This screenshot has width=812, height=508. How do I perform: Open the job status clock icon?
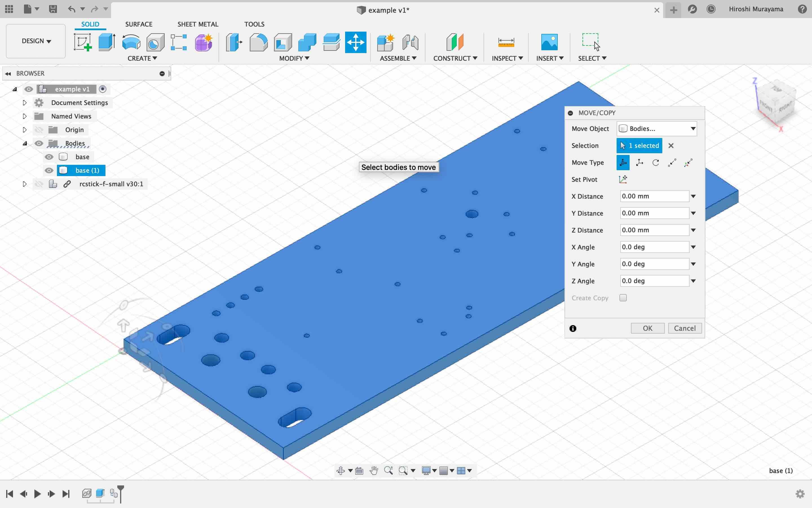click(711, 9)
